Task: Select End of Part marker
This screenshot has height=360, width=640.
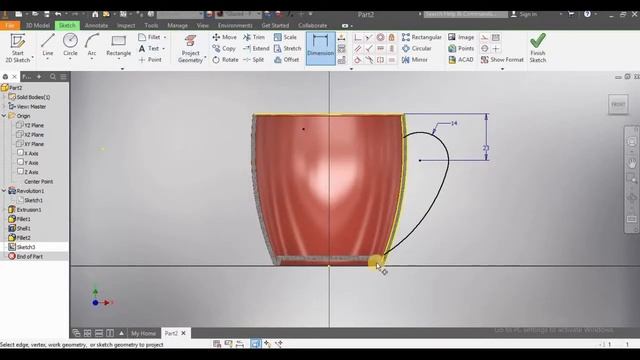Action: [25, 256]
